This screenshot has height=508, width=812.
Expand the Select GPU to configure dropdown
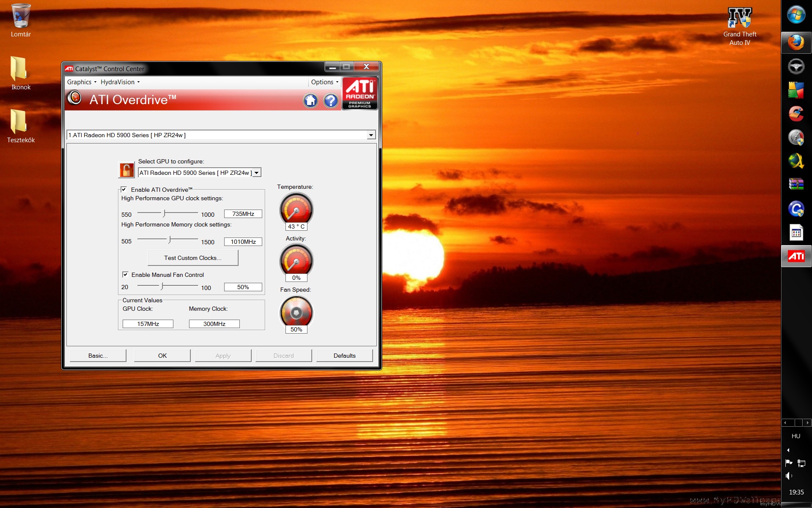257,173
